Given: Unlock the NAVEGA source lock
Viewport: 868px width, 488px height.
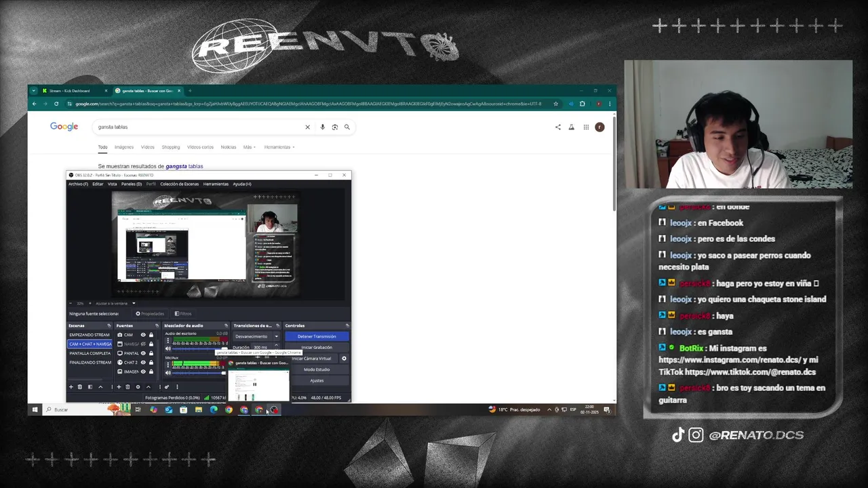Looking at the screenshot, I should (151, 344).
